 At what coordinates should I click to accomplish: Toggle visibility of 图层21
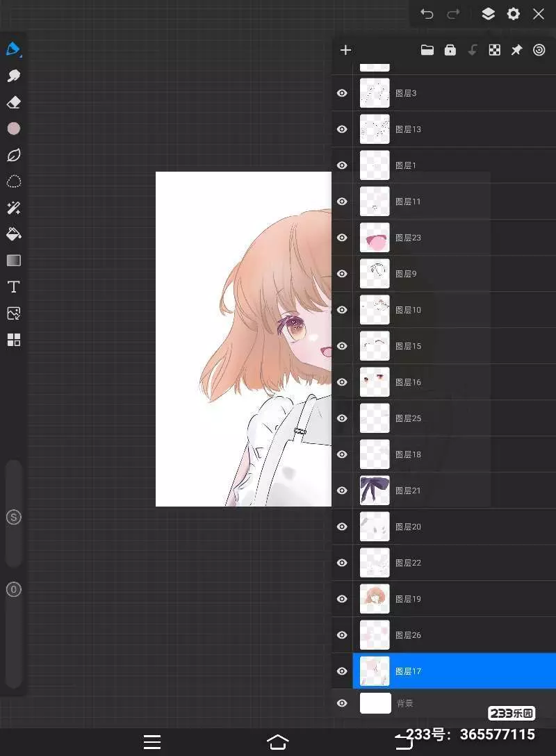point(342,491)
